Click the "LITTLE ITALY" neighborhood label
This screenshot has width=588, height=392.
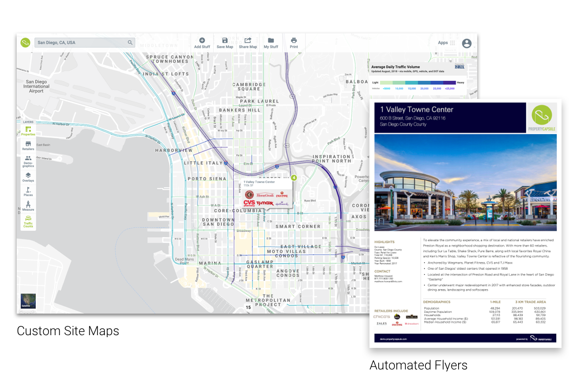(x=203, y=163)
